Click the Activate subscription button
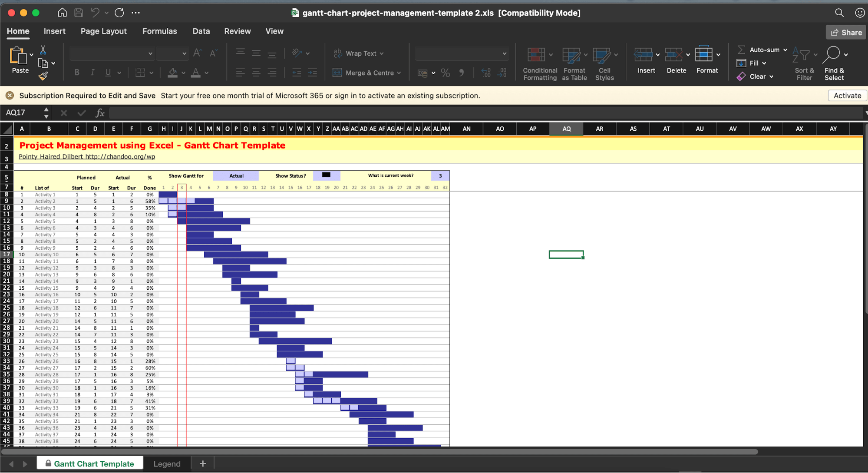Screen dimensions: 868x473 tap(847, 96)
